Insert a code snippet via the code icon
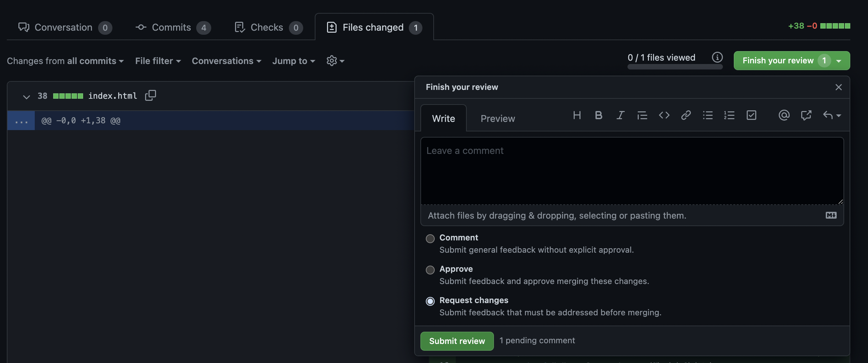 (x=664, y=115)
